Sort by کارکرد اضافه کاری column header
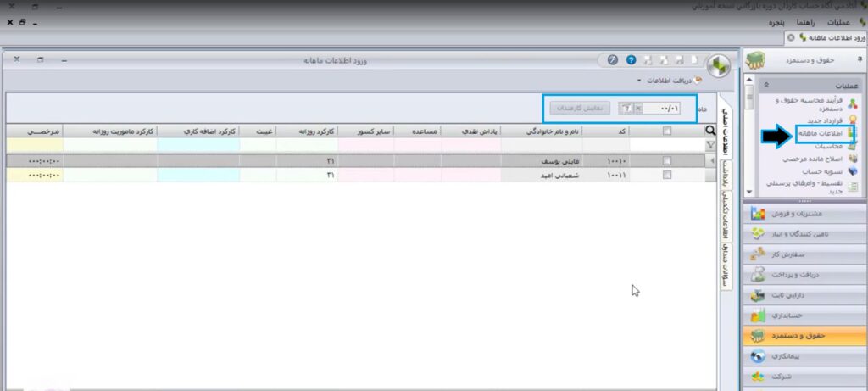Screen dimensions: 868x391 198,131
